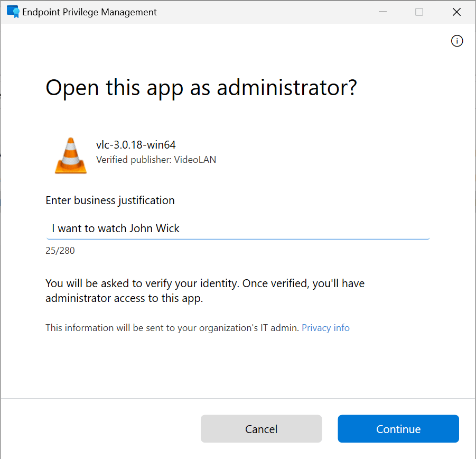Viewport: 476px width, 459px height.
Task: Select the vlc-3.0.18-win64 app name
Action: pyautogui.click(x=136, y=145)
